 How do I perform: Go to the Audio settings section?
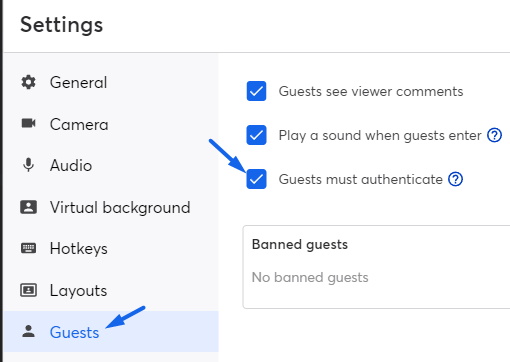[x=111, y=165]
